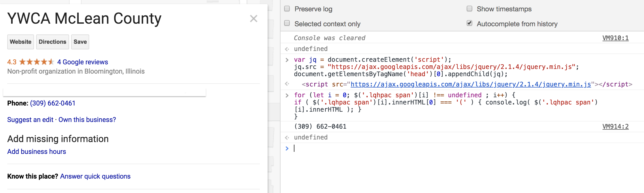Viewport: 644px width, 193px height.
Task: Open Answer quick questions link
Action: 95,176
